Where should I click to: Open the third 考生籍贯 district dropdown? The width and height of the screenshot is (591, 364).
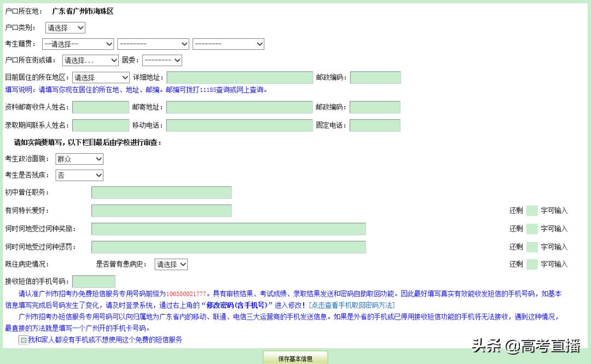228,44
